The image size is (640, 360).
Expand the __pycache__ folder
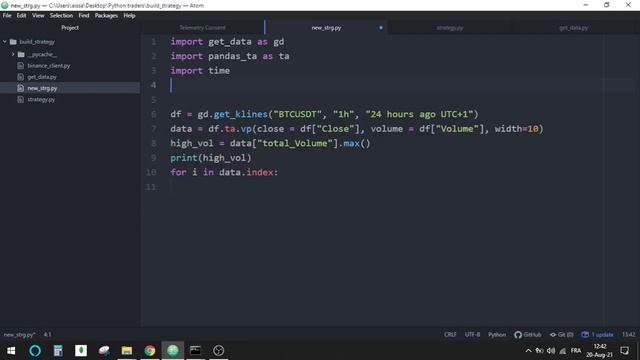[x=13, y=54]
